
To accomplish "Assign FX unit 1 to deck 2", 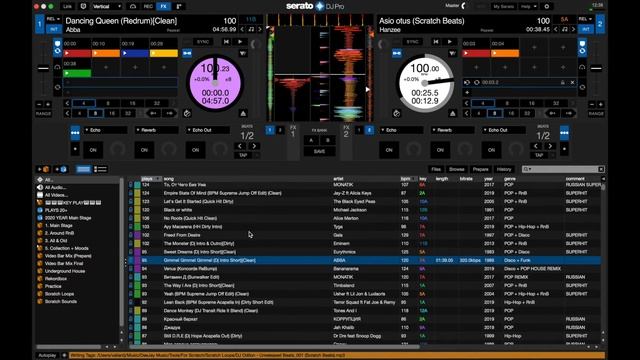I will click(280, 130).
